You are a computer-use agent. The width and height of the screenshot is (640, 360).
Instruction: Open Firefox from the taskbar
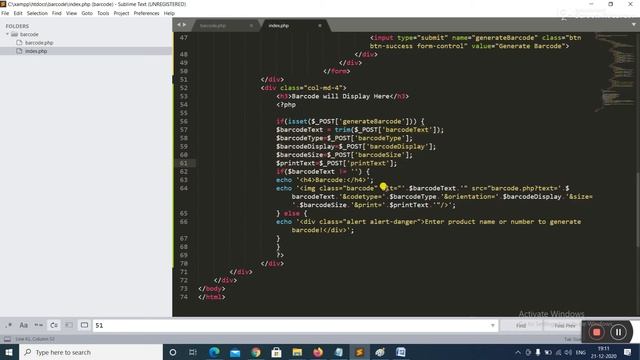click(318, 352)
